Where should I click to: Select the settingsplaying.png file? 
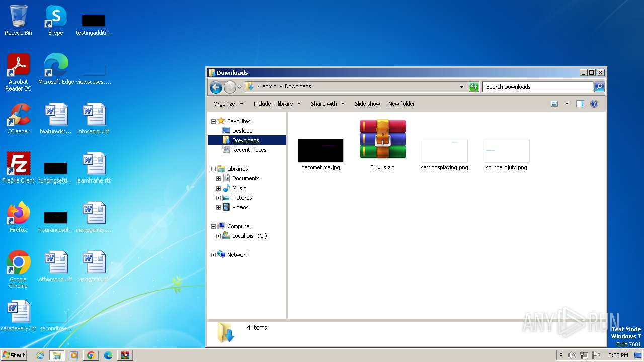444,155
